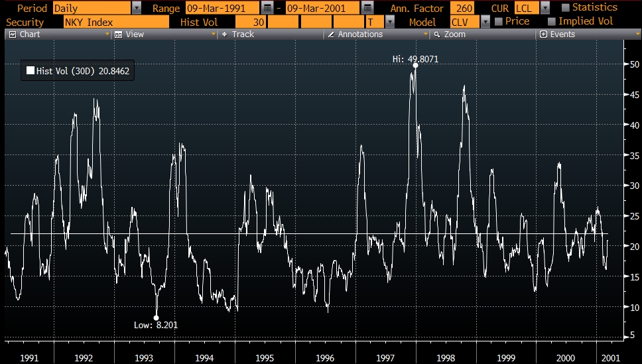Viewport: 642px width, 364px height.
Task: Click the Ann. Factor label
Action: [x=417, y=8]
